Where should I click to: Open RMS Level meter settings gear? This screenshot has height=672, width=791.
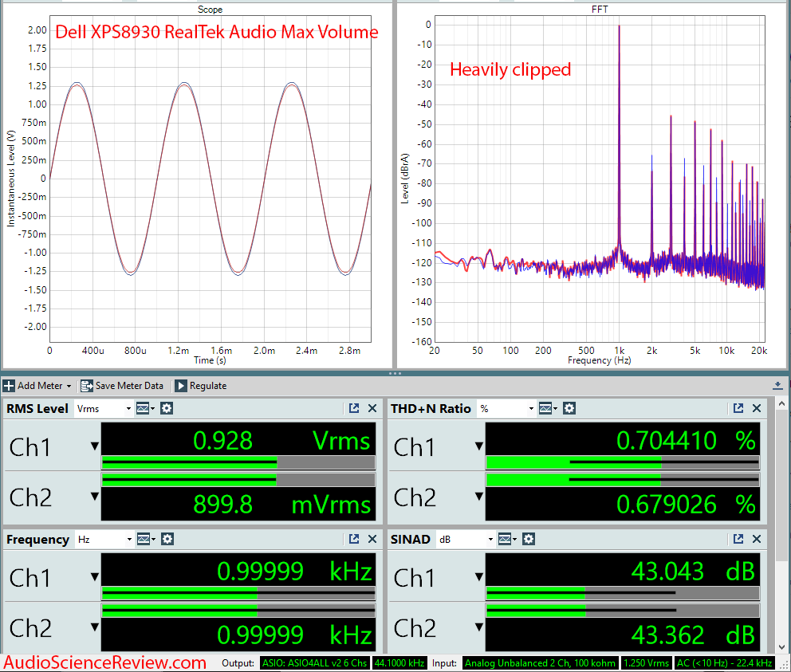[167, 409]
